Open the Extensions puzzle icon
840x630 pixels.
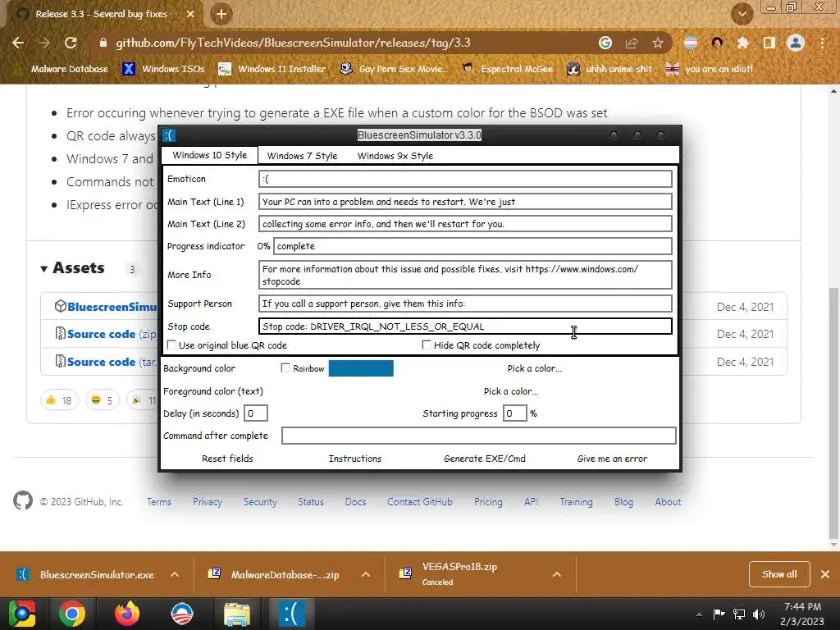(x=742, y=43)
